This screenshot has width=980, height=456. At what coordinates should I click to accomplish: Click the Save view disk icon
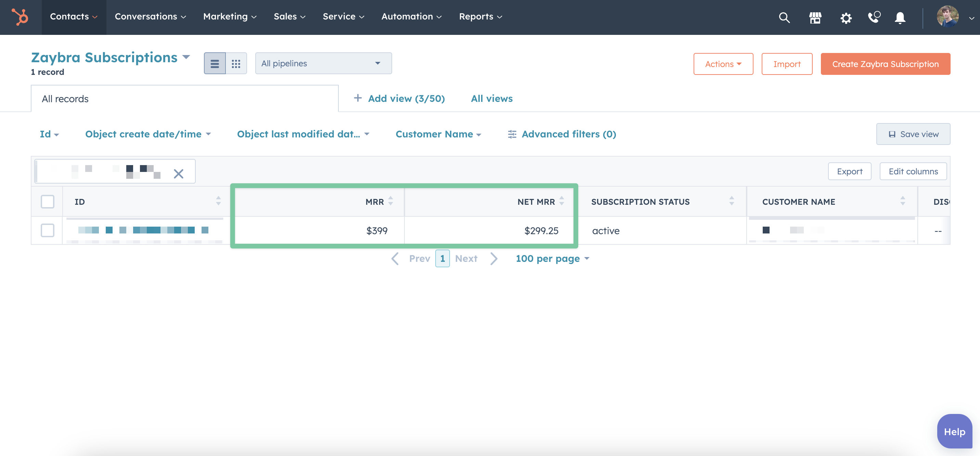coord(892,134)
